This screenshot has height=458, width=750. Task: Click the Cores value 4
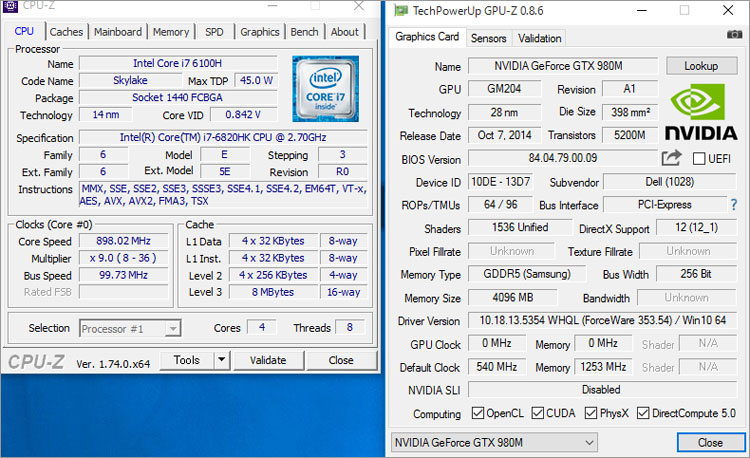[x=262, y=327]
